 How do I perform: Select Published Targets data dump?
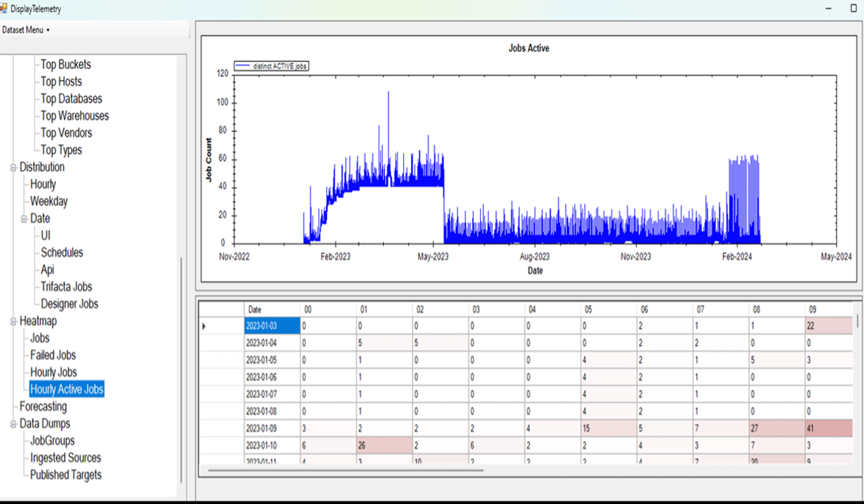coord(66,475)
